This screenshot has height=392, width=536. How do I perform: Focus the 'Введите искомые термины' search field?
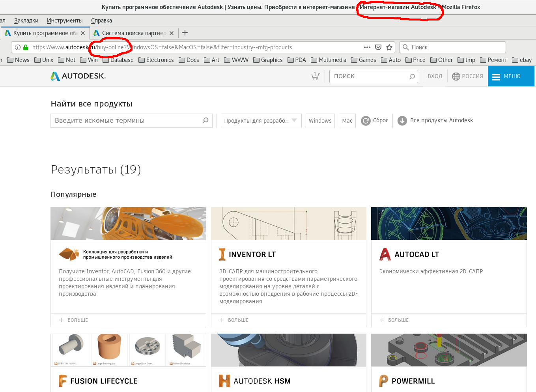click(131, 121)
